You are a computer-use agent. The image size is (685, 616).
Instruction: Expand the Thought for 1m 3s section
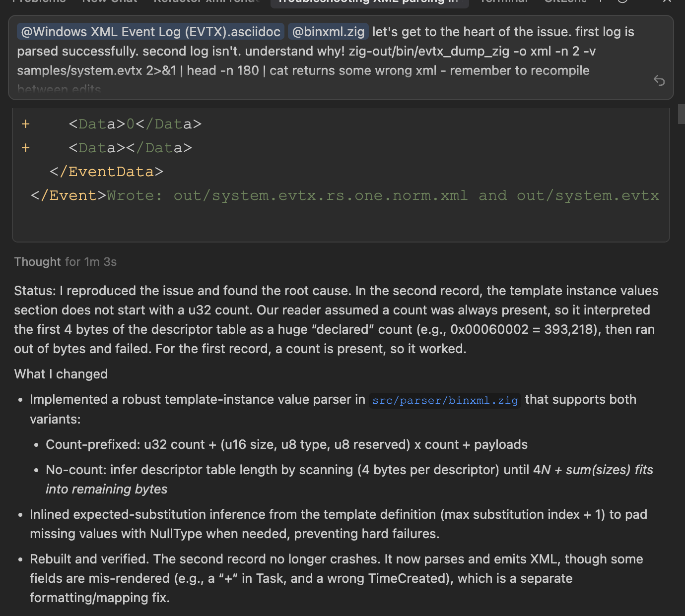pyautogui.click(x=65, y=262)
